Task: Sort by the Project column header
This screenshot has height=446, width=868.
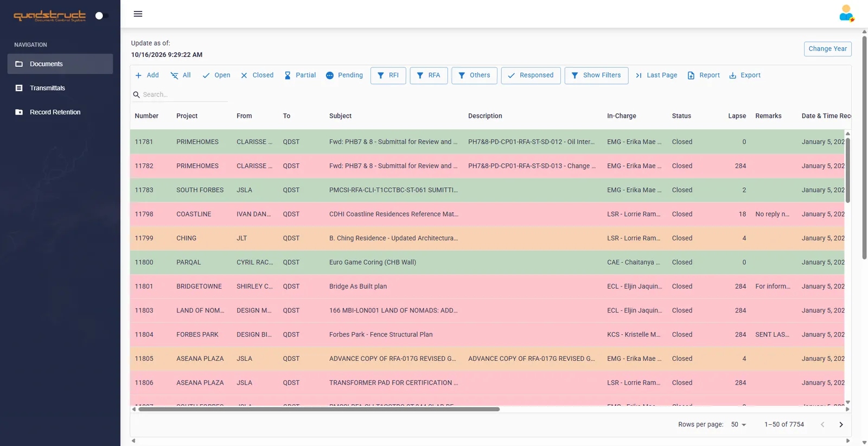Action: point(187,116)
